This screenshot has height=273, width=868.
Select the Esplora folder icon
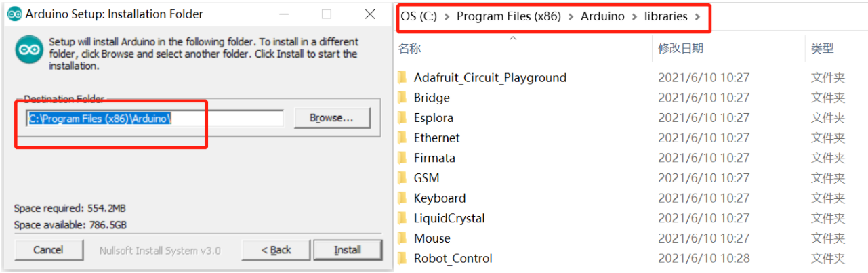[402, 117]
